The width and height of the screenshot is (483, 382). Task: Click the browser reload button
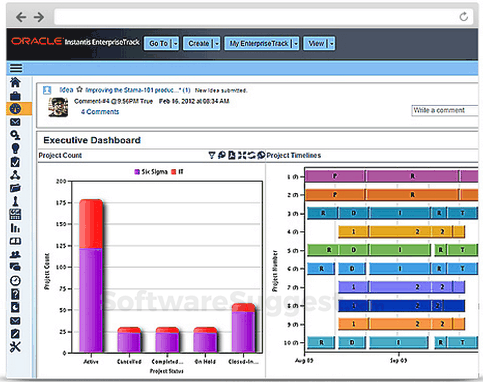(464, 16)
